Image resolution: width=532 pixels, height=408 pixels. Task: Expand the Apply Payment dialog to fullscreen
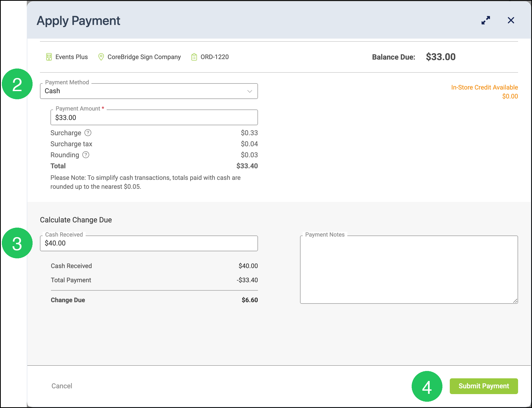[486, 20]
